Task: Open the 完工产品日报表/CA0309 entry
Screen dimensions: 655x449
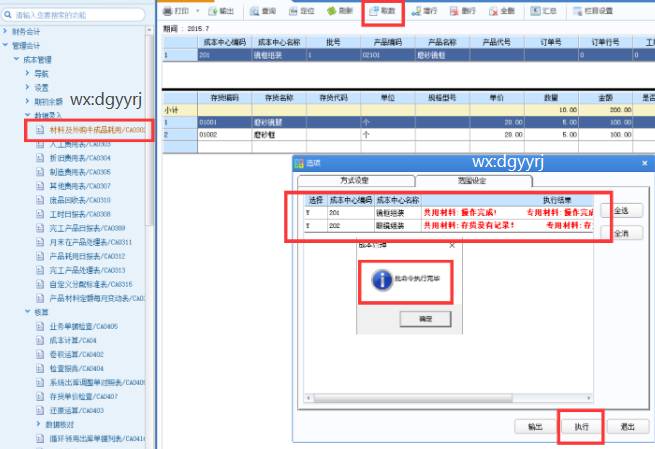Action: [x=87, y=228]
